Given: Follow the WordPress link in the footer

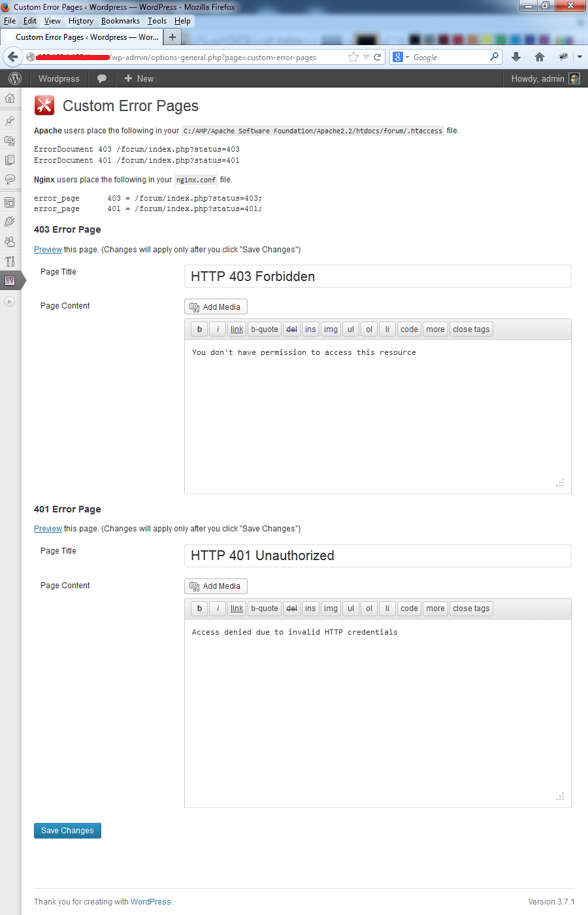Looking at the screenshot, I should coord(150,902).
